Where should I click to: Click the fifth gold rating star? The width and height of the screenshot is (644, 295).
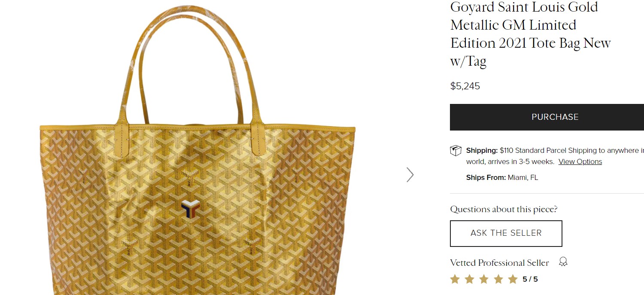coord(513,280)
